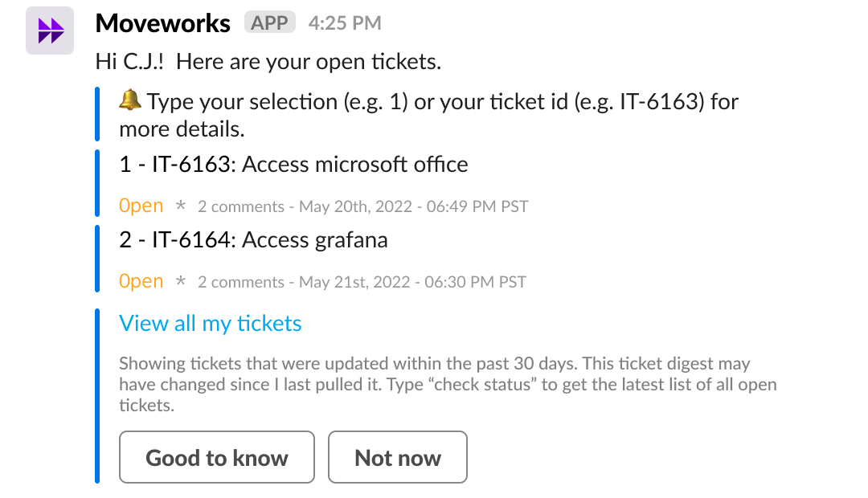Click the APP badge next to Moveworks

coord(269,23)
